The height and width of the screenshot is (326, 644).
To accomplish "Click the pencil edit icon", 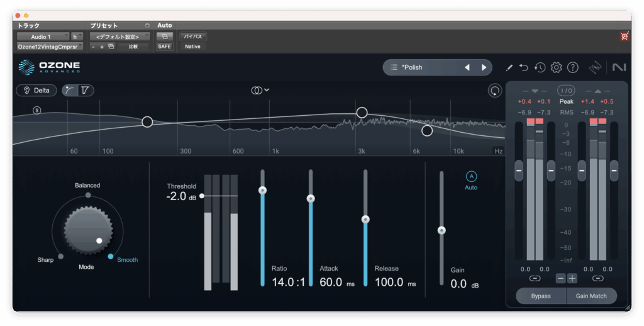I will [509, 67].
